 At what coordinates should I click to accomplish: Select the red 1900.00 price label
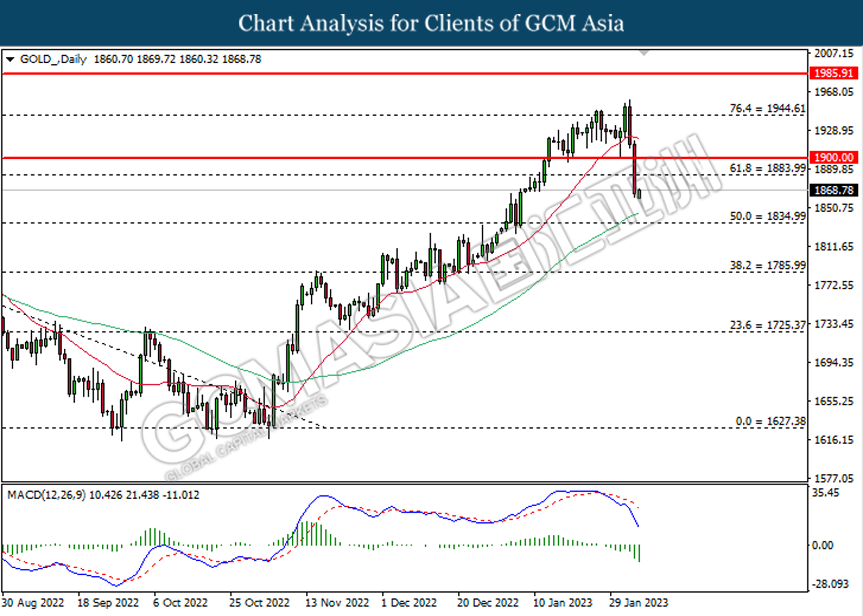point(834,158)
